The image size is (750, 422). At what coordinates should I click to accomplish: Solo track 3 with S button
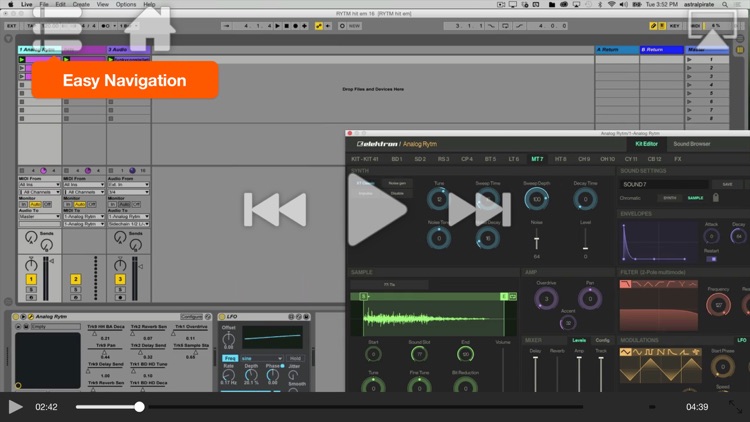(120, 290)
